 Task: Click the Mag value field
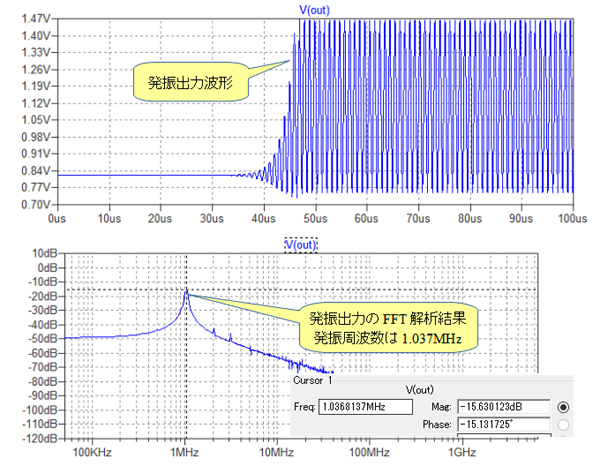point(503,407)
